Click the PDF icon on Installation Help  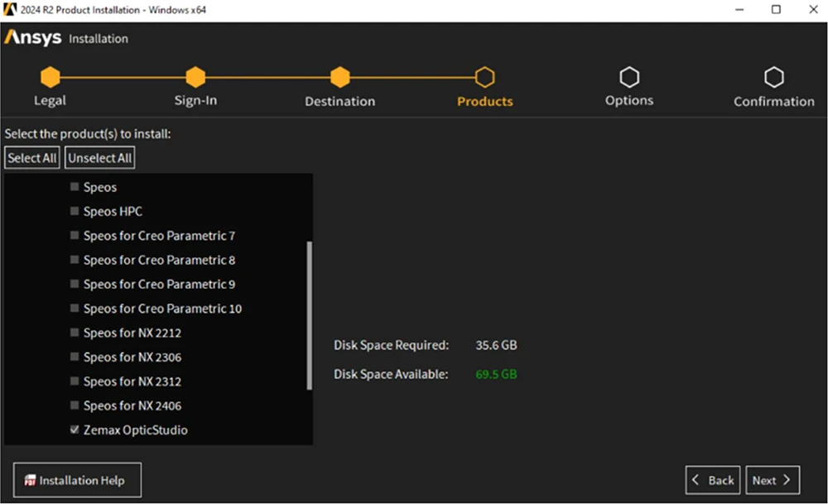tap(30, 480)
